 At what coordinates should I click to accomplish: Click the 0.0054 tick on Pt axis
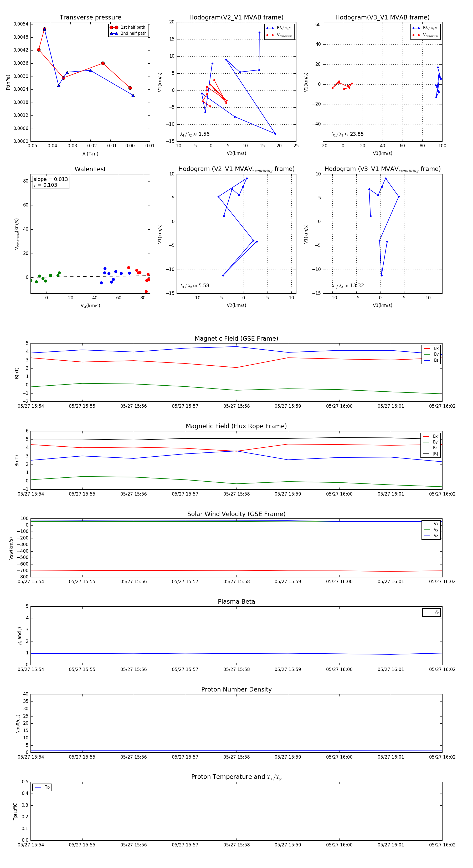coord(21,24)
